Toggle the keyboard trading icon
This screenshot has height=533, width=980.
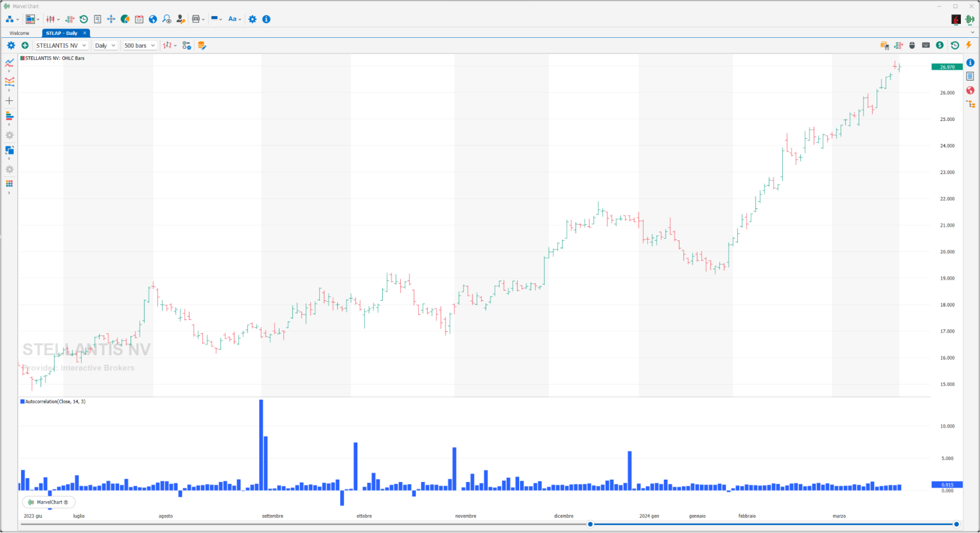(926, 45)
